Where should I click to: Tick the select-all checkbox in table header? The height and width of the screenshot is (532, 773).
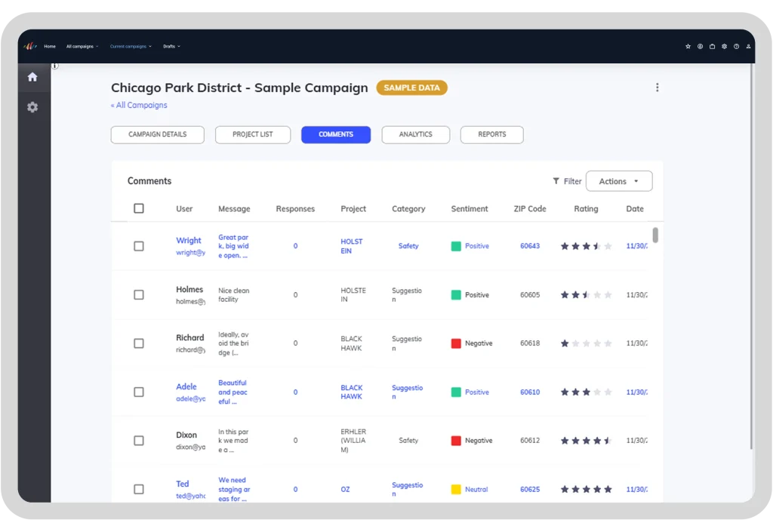point(139,208)
